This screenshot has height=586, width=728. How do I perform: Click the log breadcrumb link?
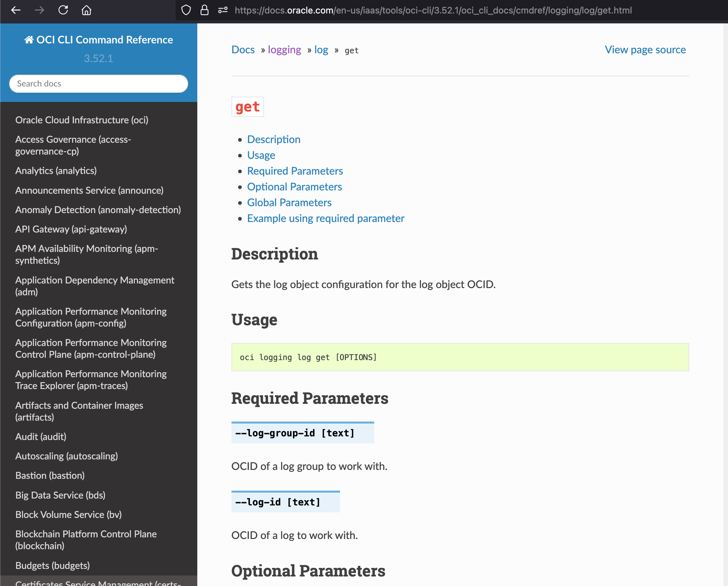[321, 50]
